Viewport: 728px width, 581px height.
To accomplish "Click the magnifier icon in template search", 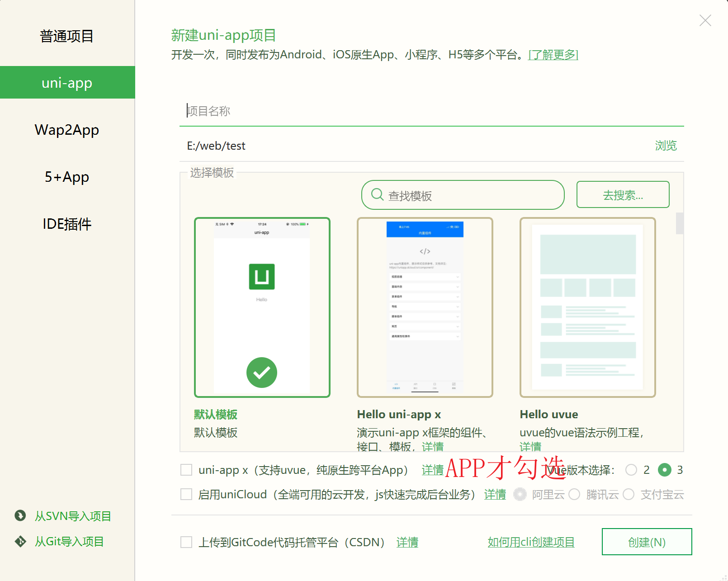I will [377, 195].
